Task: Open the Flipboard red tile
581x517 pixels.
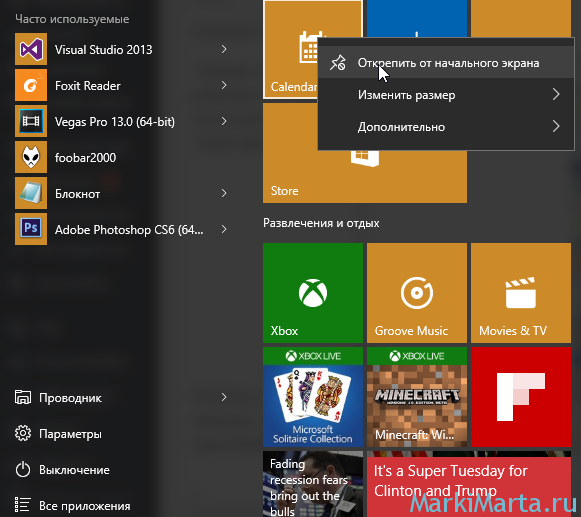Action: [x=521, y=397]
